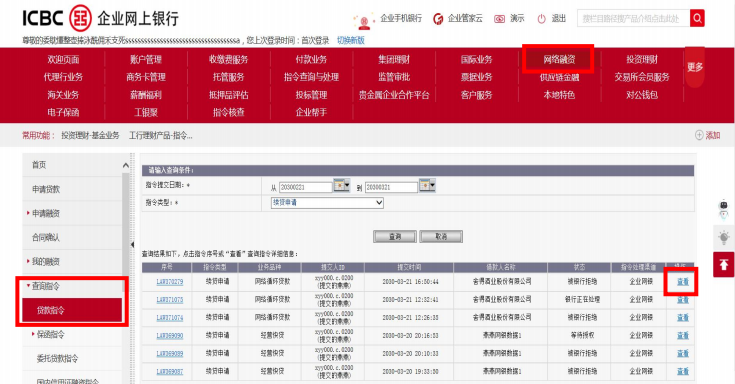Open the serial number link in the 20:10:33 row
The width and height of the screenshot is (735, 384).
(169, 353)
